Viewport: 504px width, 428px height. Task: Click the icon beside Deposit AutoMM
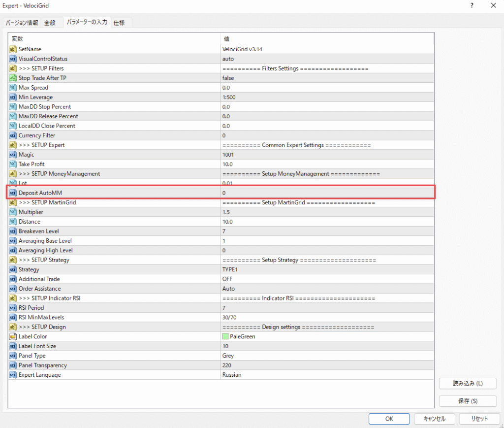tap(12, 193)
